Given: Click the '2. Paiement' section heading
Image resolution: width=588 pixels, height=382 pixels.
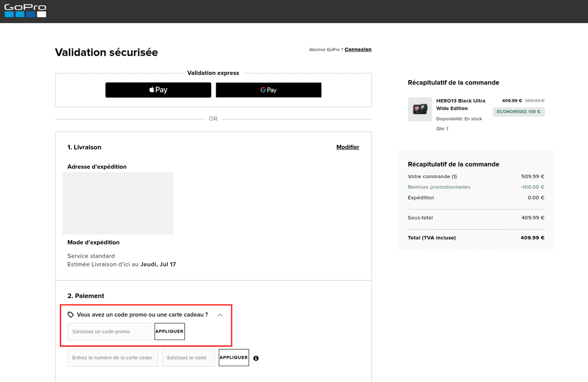Looking at the screenshot, I should [86, 296].
